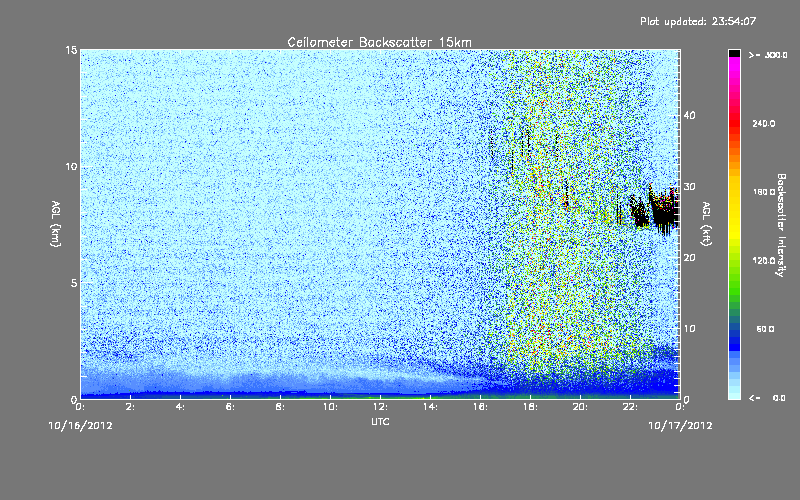This screenshot has height=500, width=800.
Task: Select the 'Backscatter Intensity' colorbar title
Action: pos(781,225)
